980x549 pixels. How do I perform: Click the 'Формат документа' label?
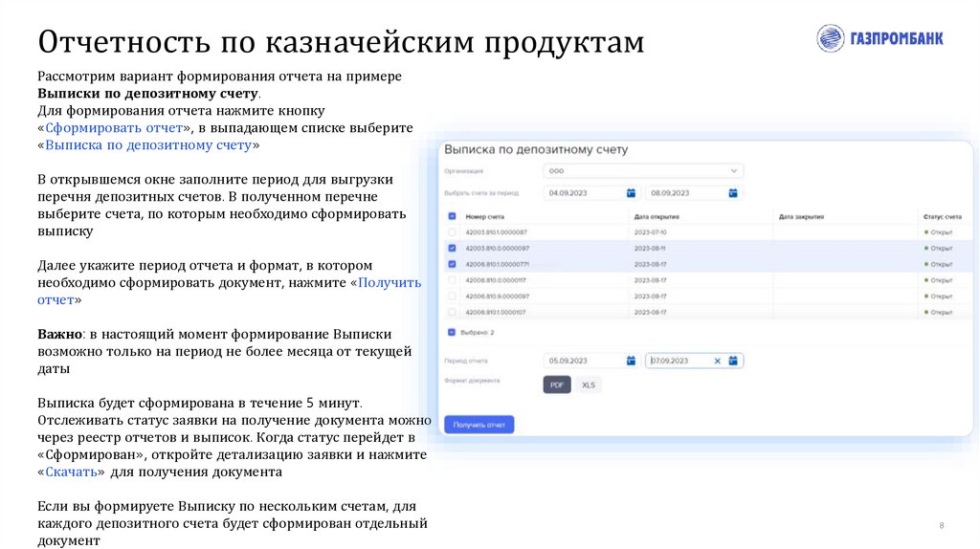point(472,381)
